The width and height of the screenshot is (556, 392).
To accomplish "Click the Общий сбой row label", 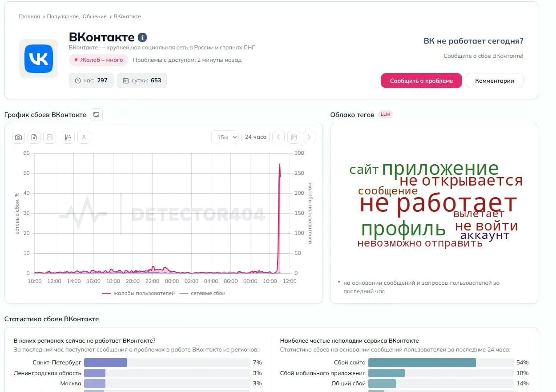I will coord(348,383).
